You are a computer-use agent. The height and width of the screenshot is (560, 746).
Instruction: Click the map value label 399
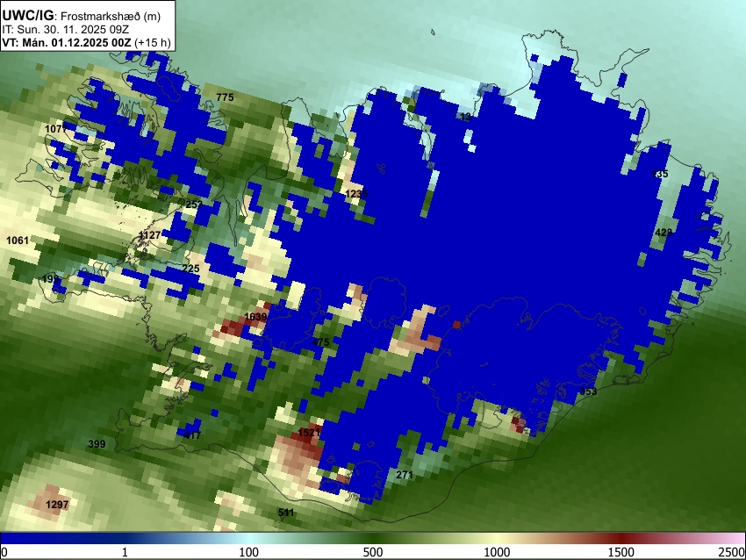(x=97, y=444)
